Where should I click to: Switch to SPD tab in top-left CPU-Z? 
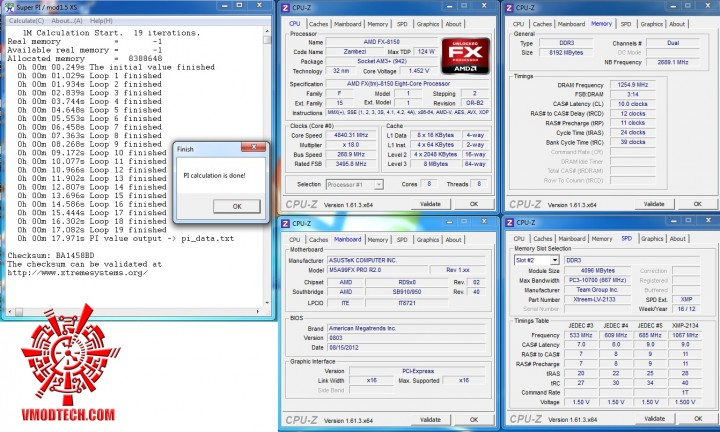tap(402, 24)
